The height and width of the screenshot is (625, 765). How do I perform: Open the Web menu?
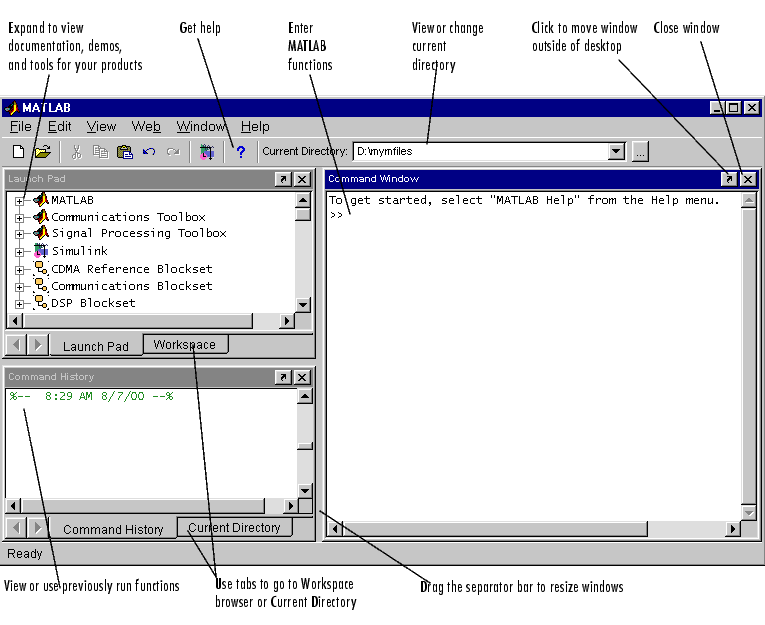[146, 126]
